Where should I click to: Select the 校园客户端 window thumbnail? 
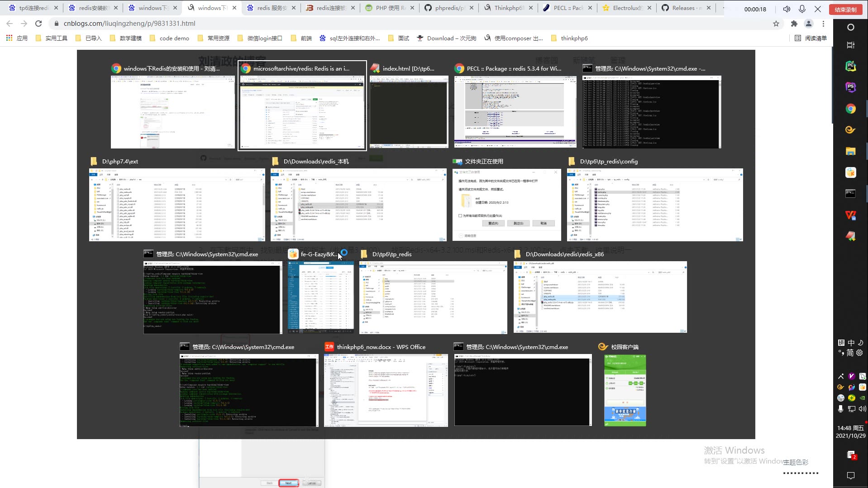tap(625, 384)
